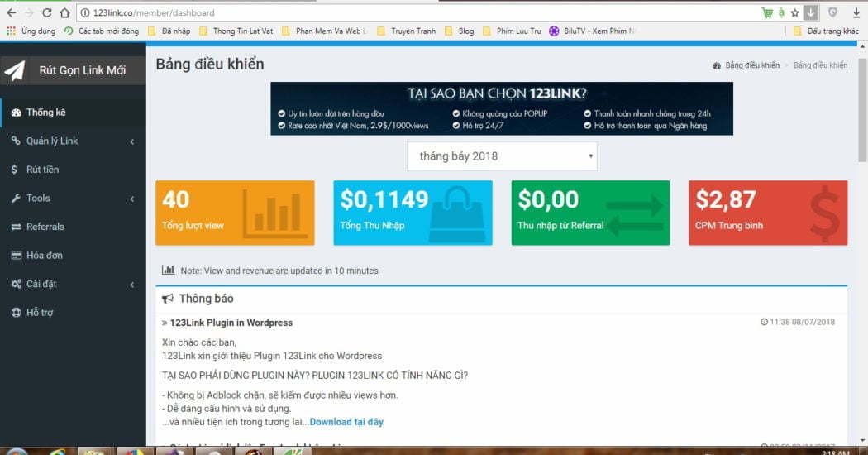Click the 11:38 08/07/2018 timestamp

(798, 322)
